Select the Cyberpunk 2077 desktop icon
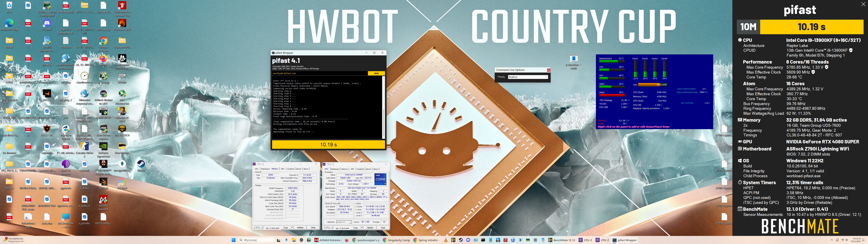Viewport: 868px width, 244px height. point(122,115)
